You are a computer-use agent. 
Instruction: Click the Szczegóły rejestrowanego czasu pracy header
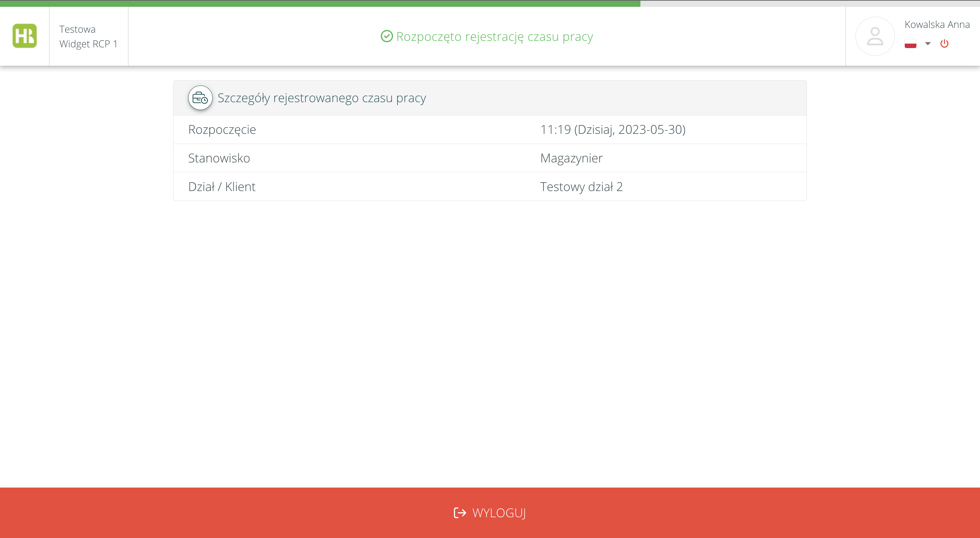[x=322, y=98]
